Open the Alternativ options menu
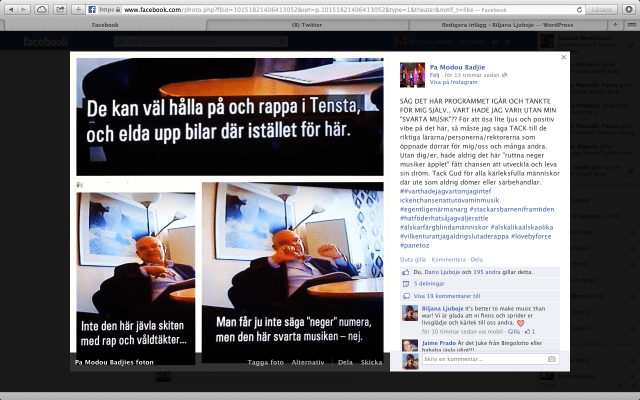The image size is (640, 400). [x=293, y=362]
